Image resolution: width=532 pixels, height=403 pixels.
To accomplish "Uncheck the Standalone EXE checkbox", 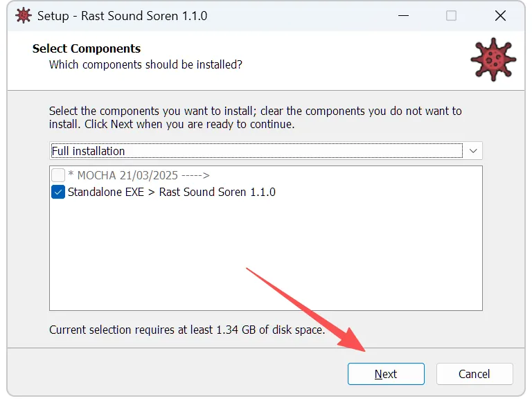I will click(x=58, y=192).
